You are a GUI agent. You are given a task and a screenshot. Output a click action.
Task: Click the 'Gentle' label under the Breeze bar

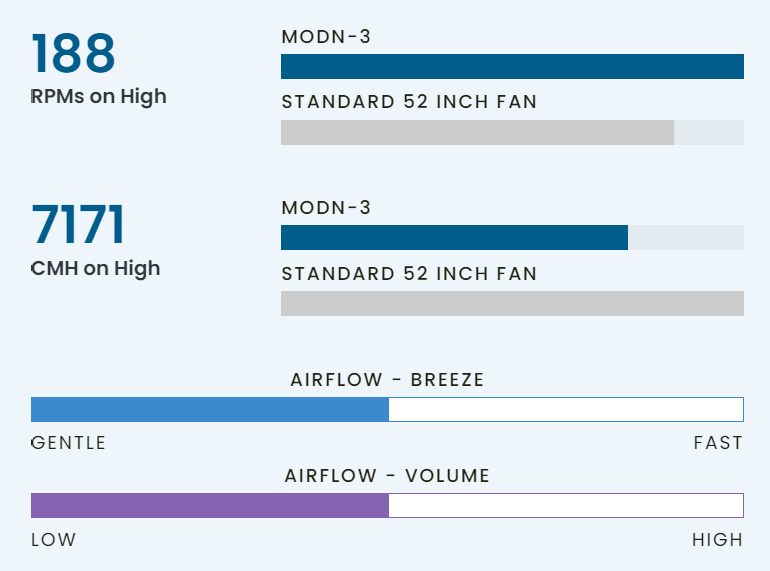(69, 443)
